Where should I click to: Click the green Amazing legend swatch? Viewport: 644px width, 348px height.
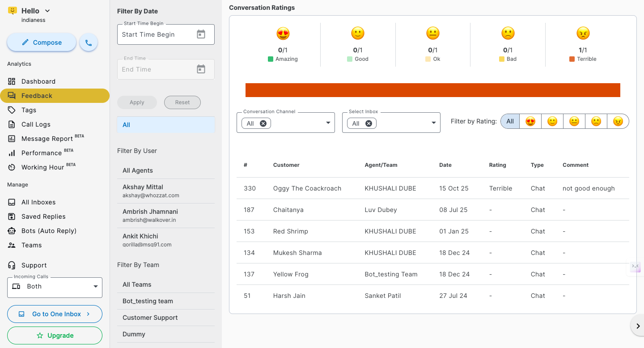pos(271,59)
